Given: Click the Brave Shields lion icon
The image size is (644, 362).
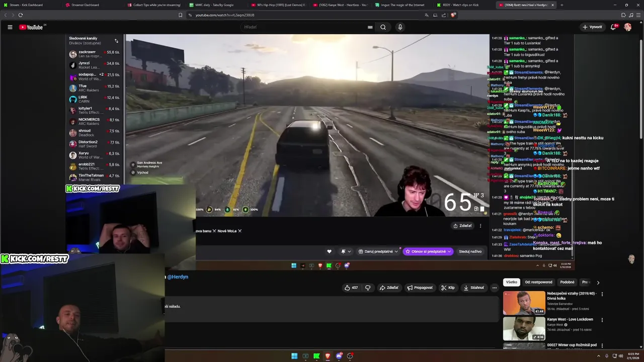Looking at the screenshot, I should (x=453, y=15).
